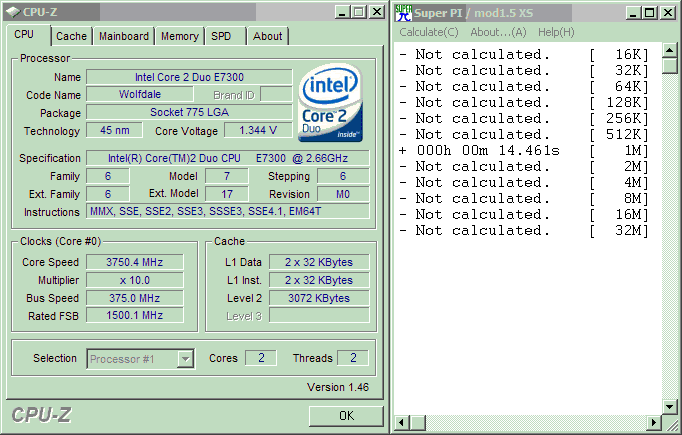This screenshot has width=682, height=435.
Task: Minimize the CPU-Z window
Action: [x=343, y=12]
